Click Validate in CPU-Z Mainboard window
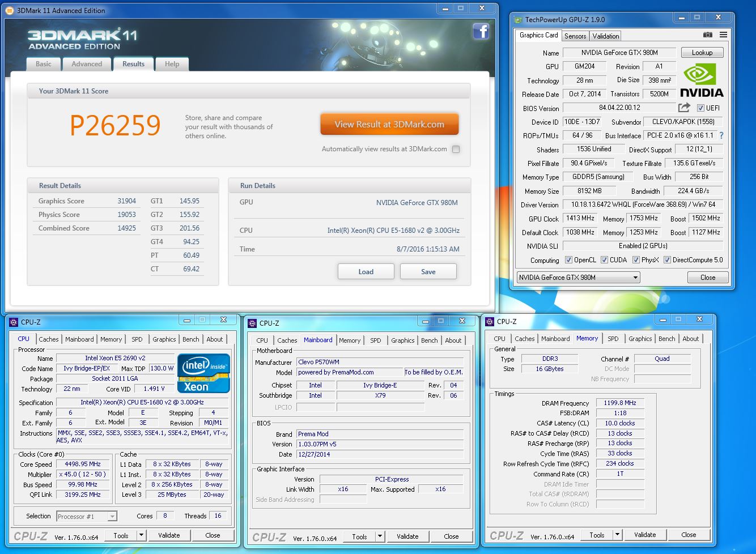This screenshot has width=756, height=554. tap(407, 536)
